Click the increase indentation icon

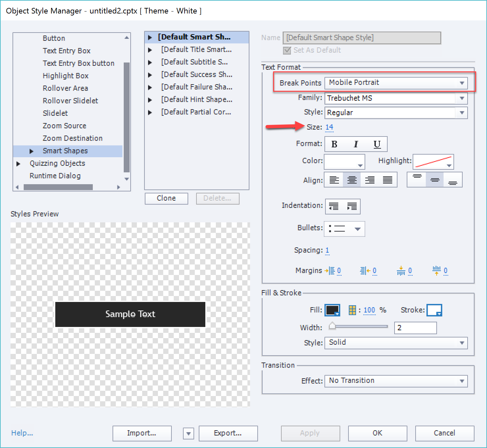click(352, 207)
